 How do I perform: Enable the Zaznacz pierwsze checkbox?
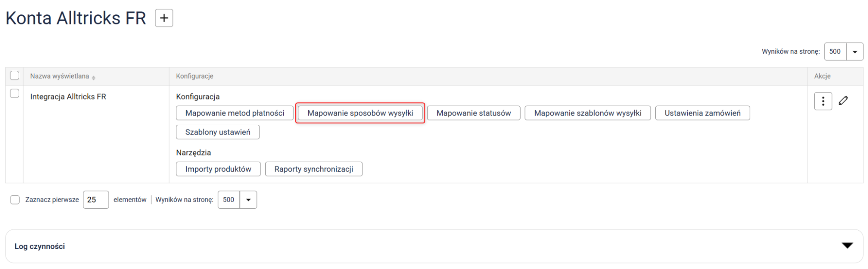pos(15,199)
